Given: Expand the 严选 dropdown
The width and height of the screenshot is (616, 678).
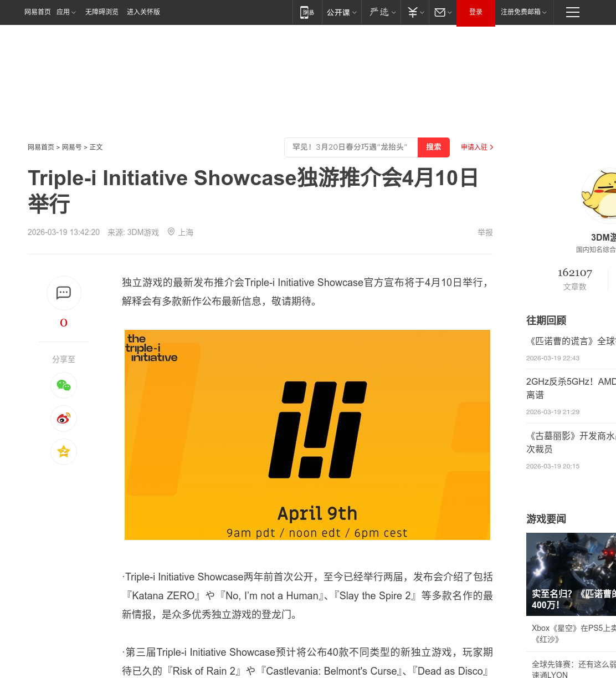Looking at the screenshot, I should [x=383, y=12].
